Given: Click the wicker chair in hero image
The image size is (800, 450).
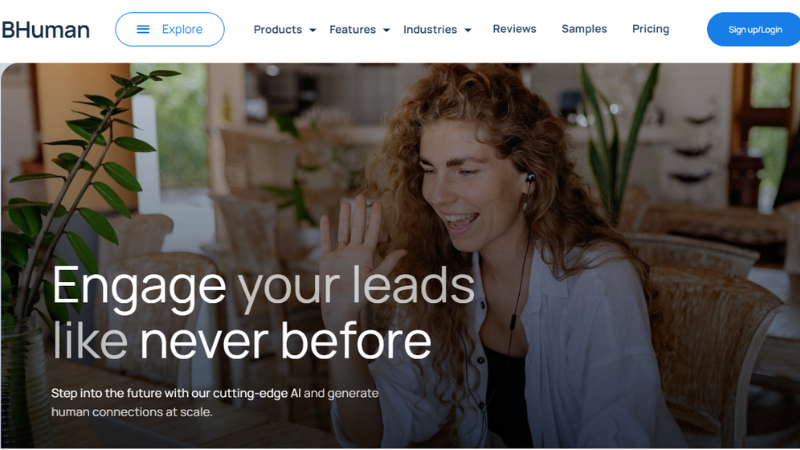Looking at the screenshot, I should click(x=714, y=352).
